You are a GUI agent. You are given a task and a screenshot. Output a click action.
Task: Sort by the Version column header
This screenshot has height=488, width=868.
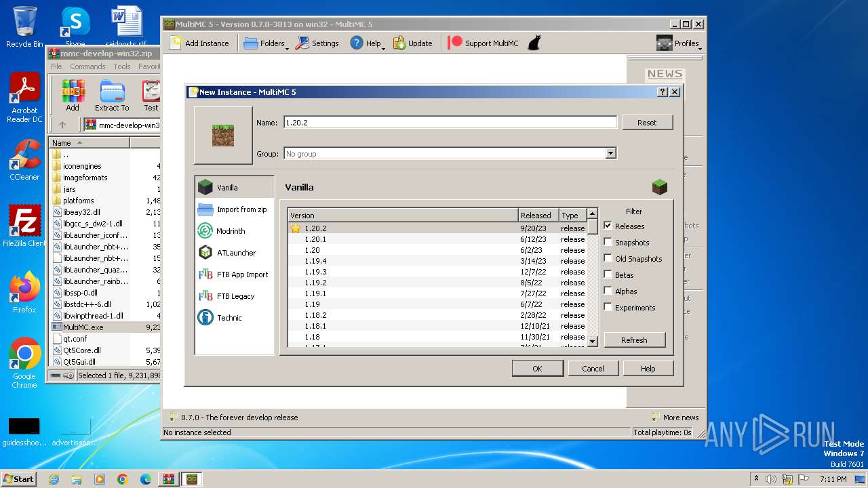click(x=403, y=216)
